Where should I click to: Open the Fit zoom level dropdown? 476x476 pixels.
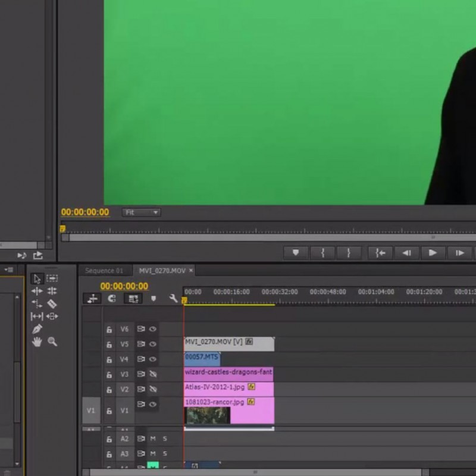tap(142, 212)
